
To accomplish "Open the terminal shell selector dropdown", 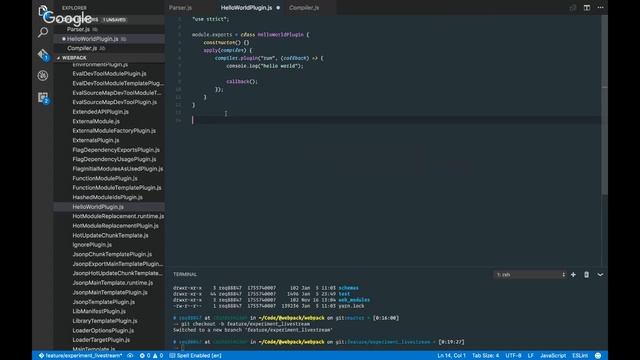I will (x=530, y=275).
